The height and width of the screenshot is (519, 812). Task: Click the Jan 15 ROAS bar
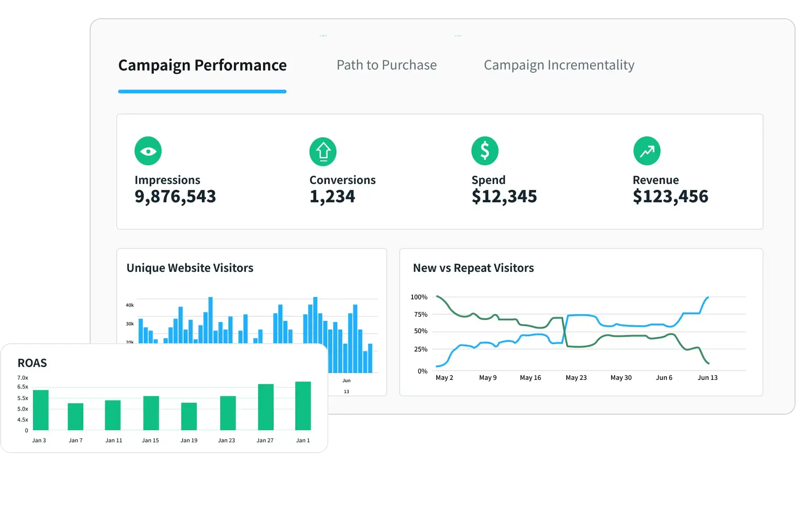[151, 413]
